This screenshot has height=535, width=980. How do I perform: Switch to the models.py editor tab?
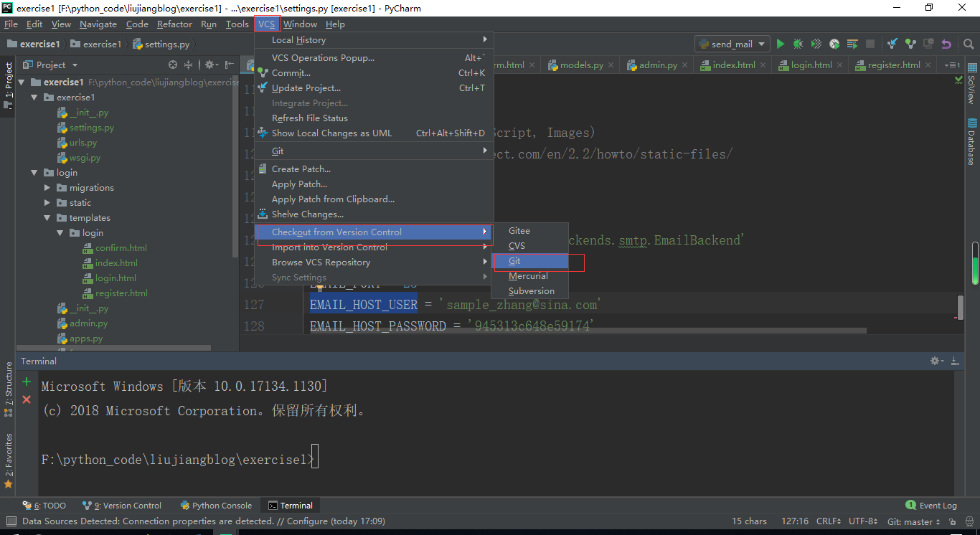(581, 65)
